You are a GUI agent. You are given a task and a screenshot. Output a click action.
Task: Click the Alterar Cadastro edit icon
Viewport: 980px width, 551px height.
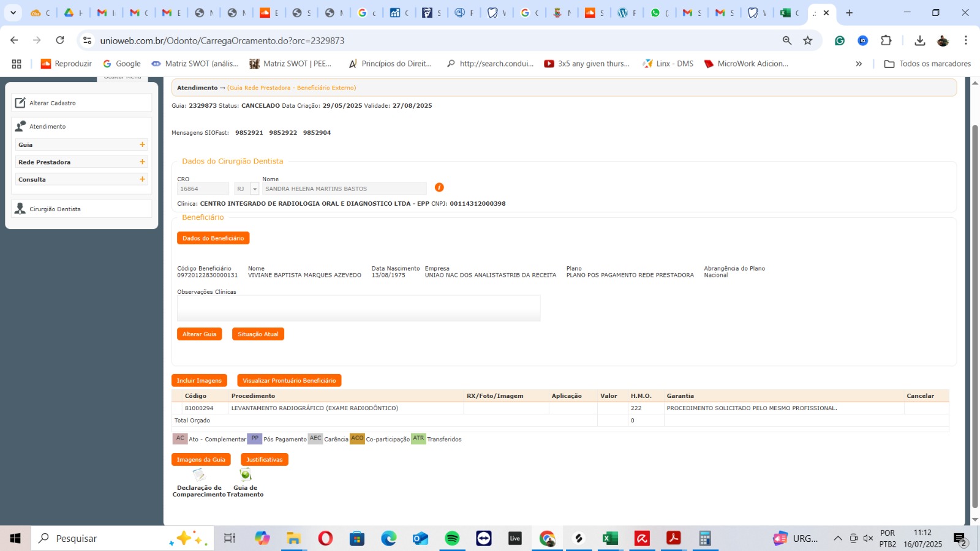point(20,103)
